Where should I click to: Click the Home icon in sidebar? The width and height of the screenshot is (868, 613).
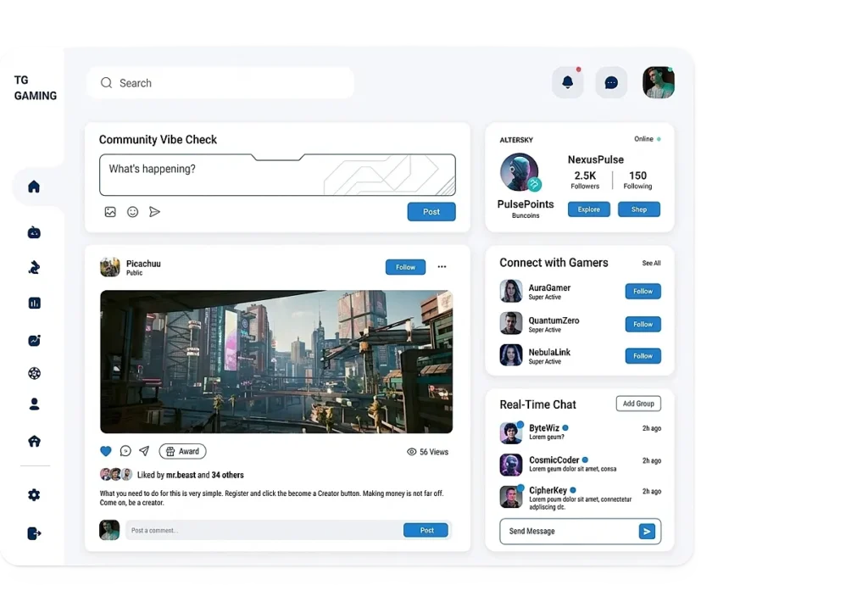(x=34, y=187)
